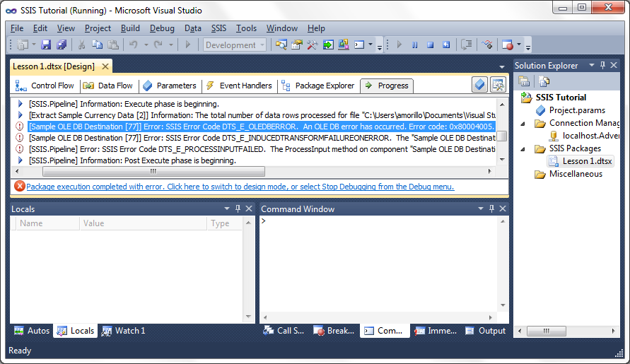Click the Show Next Statement icon
The width and height of the screenshot is (630, 364).
(467, 45)
